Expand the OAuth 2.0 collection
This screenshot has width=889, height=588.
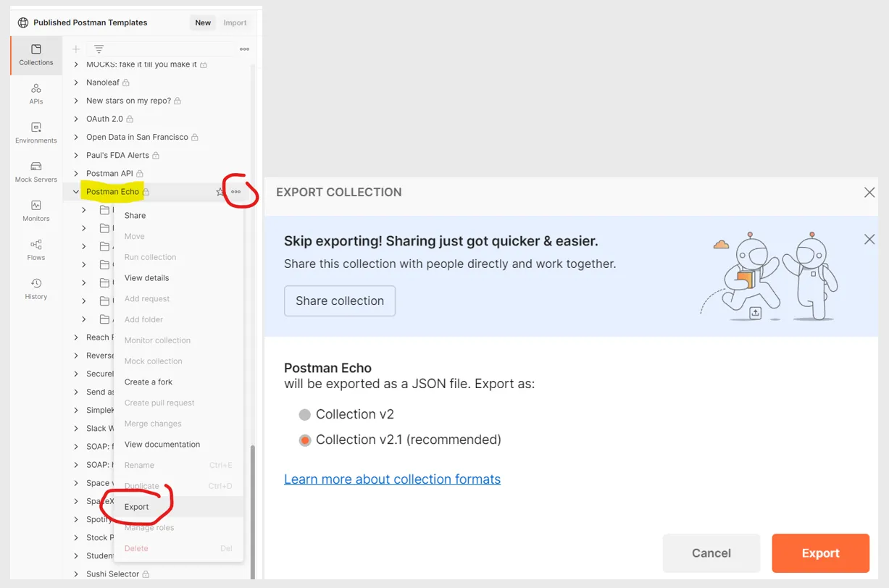tap(76, 119)
